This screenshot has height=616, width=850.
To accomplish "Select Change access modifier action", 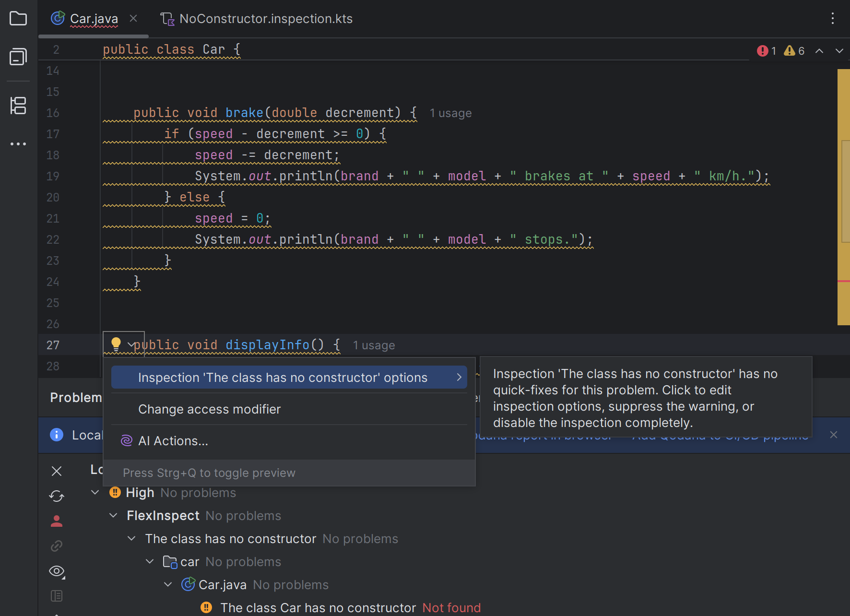I will 289,409.
